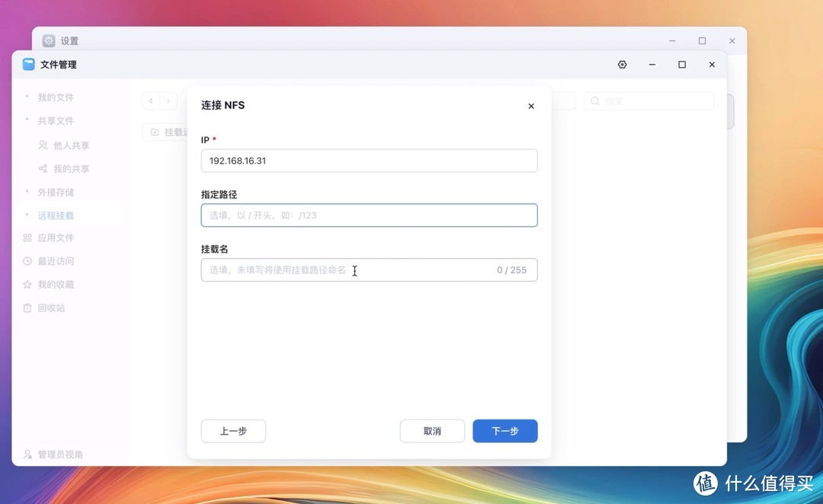Open 文件管理 settings gear icon
The width and height of the screenshot is (823, 504).
coord(622,65)
